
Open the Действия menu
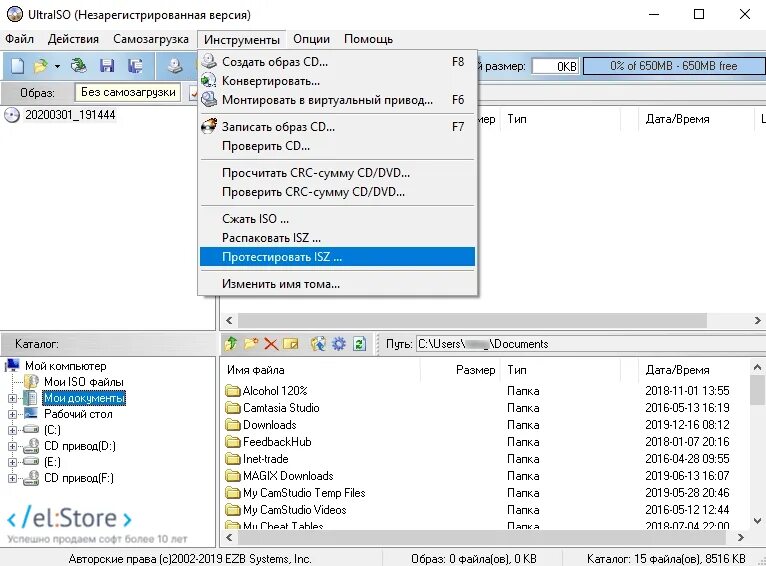tap(73, 39)
